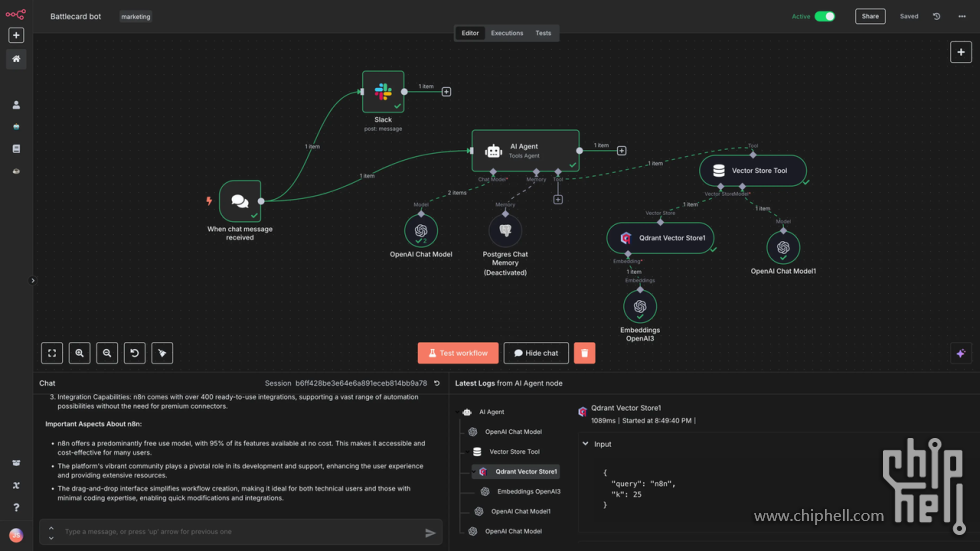Select OpenAI Chat Model node
This screenshot has height=551, width=980.
[421, 231]
